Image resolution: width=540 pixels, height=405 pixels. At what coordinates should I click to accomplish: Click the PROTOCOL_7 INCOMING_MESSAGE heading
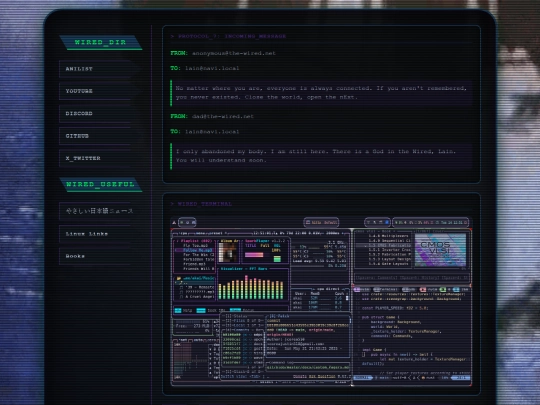pyautogui.click(x=228, y=36)
